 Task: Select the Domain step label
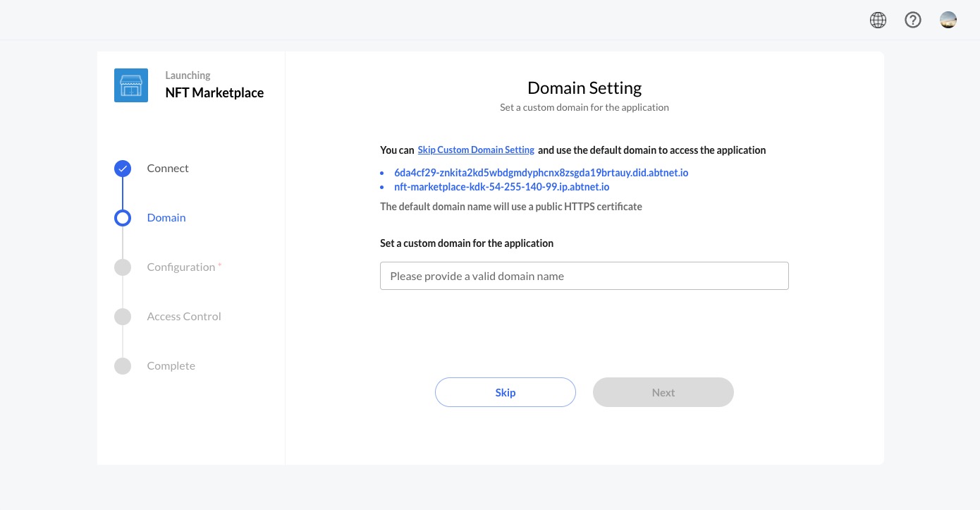166,217
